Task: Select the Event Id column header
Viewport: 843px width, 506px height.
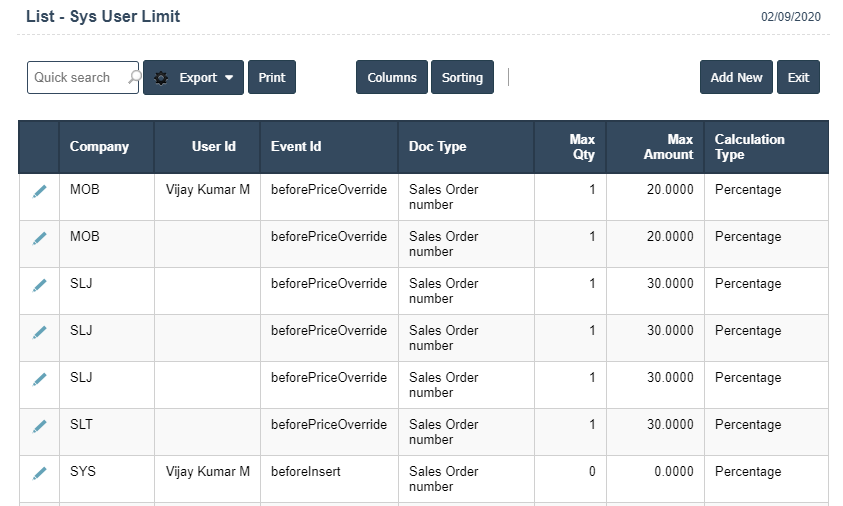Action: tap(296, 147)
